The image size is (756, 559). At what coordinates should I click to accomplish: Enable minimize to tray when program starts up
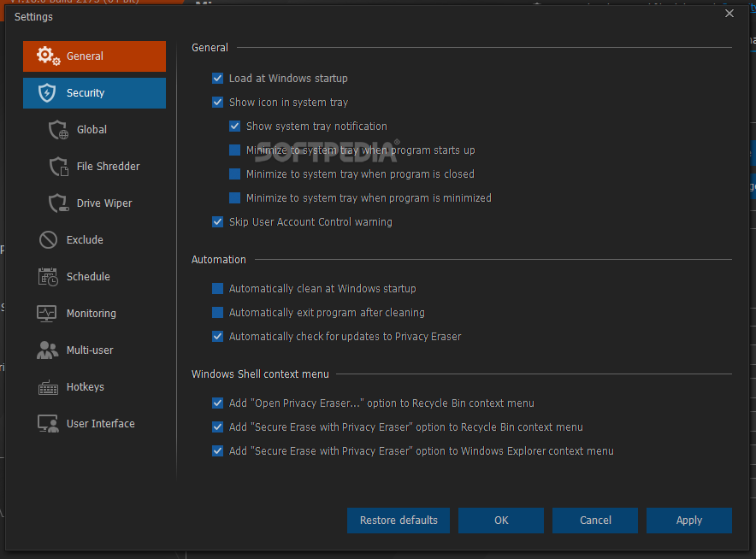tap(235, 150)
